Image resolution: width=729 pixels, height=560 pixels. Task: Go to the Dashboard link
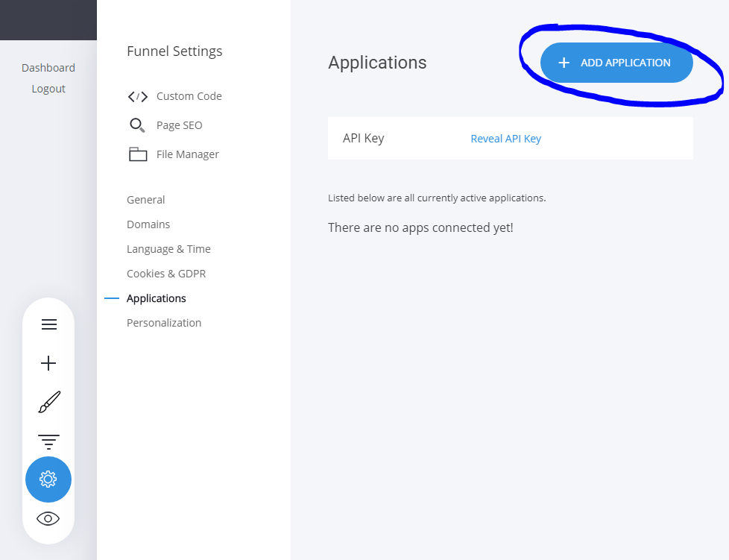point(48,68)
